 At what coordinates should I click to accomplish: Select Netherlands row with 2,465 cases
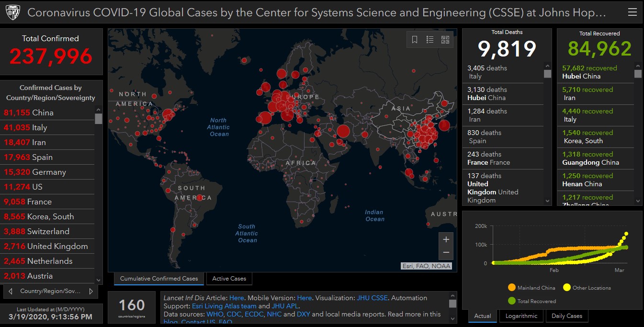pos(48,261)
